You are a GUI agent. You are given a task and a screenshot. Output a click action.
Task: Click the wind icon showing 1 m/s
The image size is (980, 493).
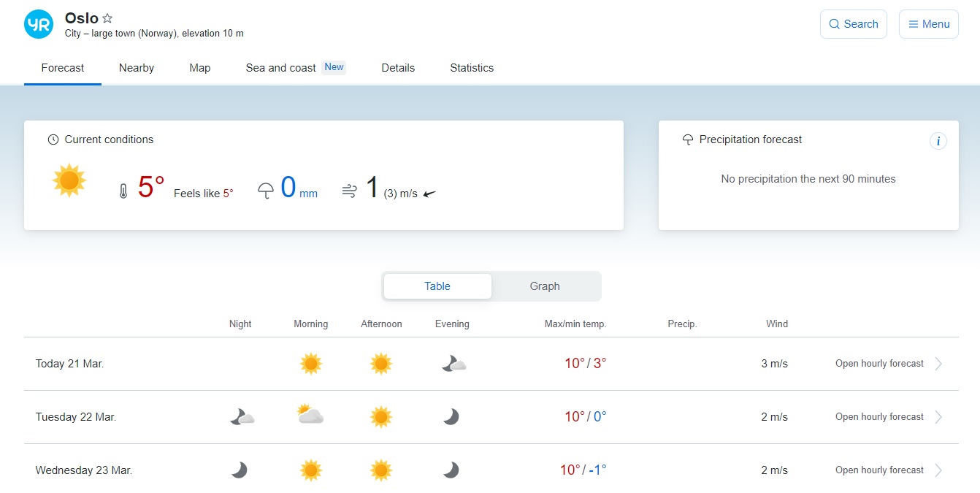(350, 188)
